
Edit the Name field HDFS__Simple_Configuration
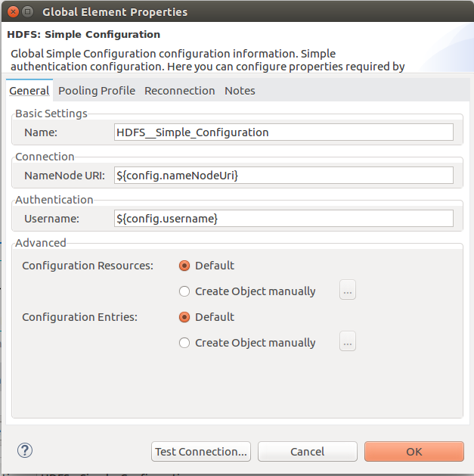(x=283, y=132)
